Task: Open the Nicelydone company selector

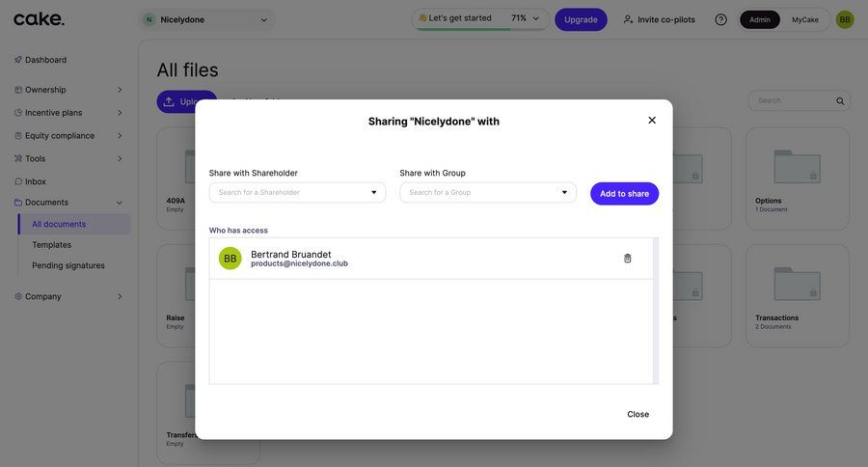Action: coord(205,19)
